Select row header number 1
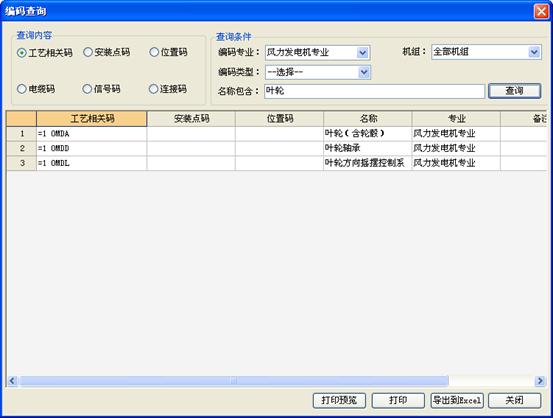This screenshot has height=418, width=553. [x=22, y=134]
